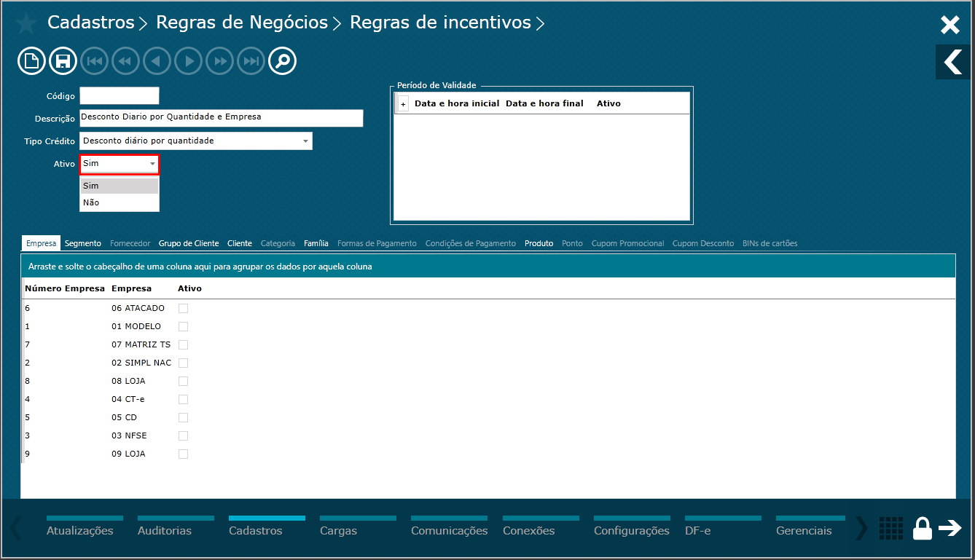Go to the next record
This screenshot has height=560, width=975.
(189, 61)
